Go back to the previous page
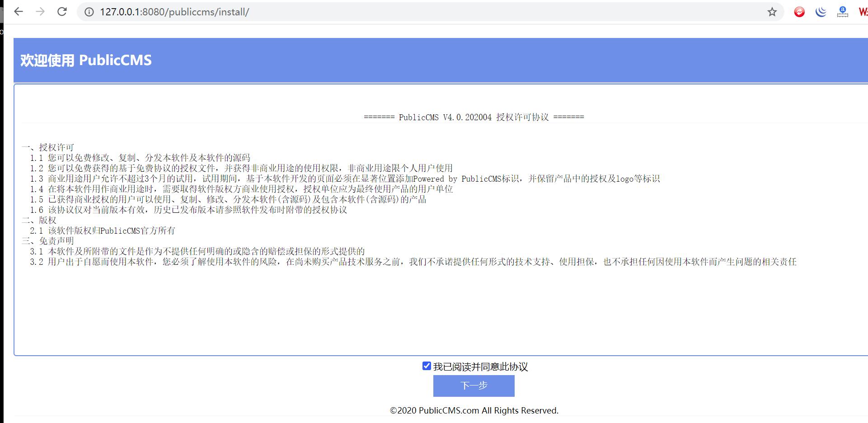This screenshot has height=423, width=868. pos(19,12)
